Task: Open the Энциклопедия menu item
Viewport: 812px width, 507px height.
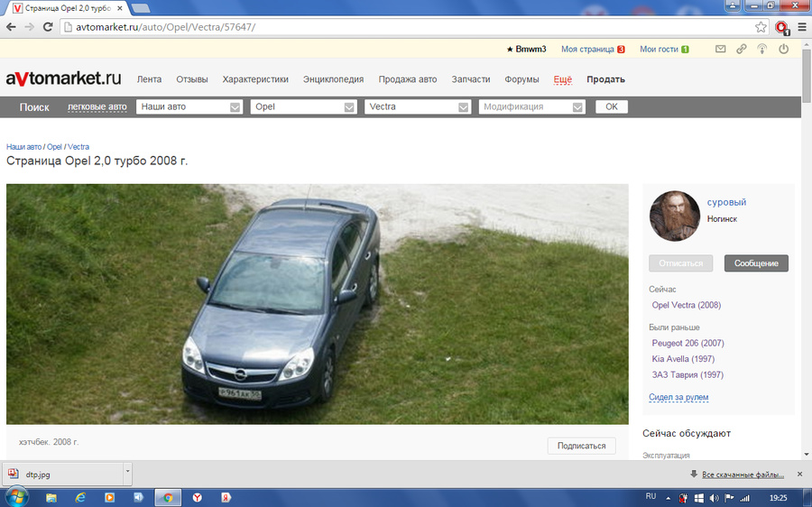Action: pos(334,79)
